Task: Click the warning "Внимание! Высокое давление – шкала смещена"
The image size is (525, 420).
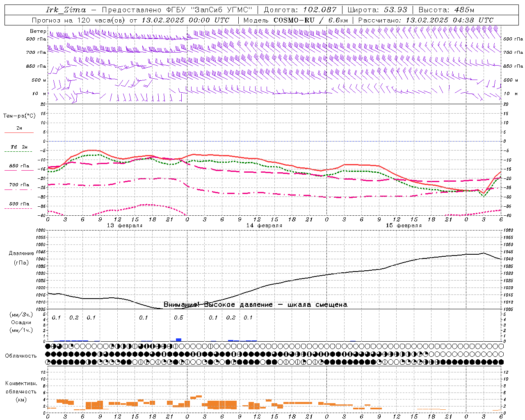Action: [255, 305]
